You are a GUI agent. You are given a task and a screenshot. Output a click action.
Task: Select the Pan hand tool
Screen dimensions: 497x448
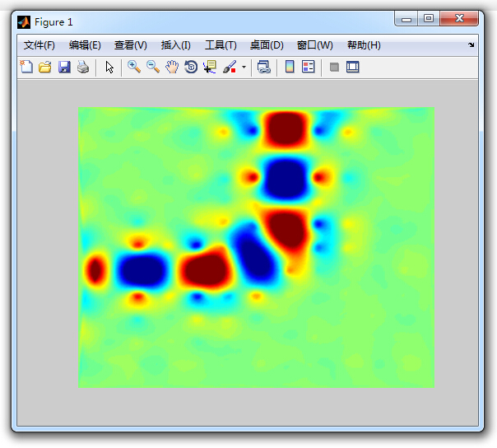(x=172, y=67)
